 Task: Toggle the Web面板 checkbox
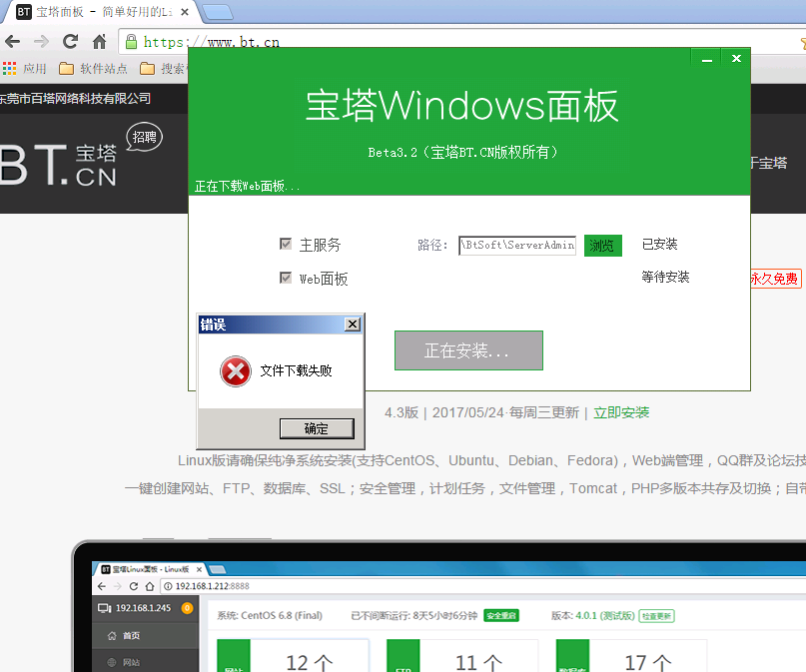pos(286,278)
